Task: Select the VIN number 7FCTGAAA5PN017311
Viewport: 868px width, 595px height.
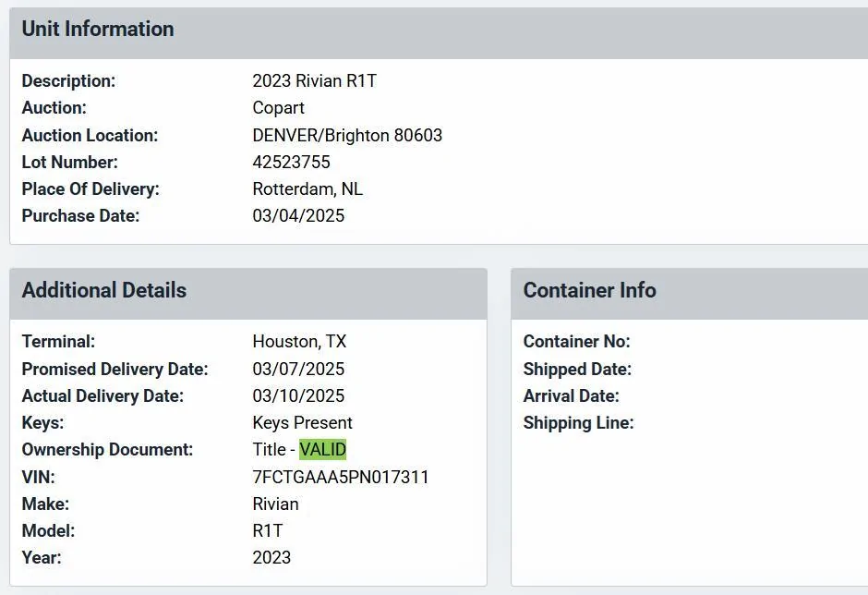Action: [x=341, y=477]
